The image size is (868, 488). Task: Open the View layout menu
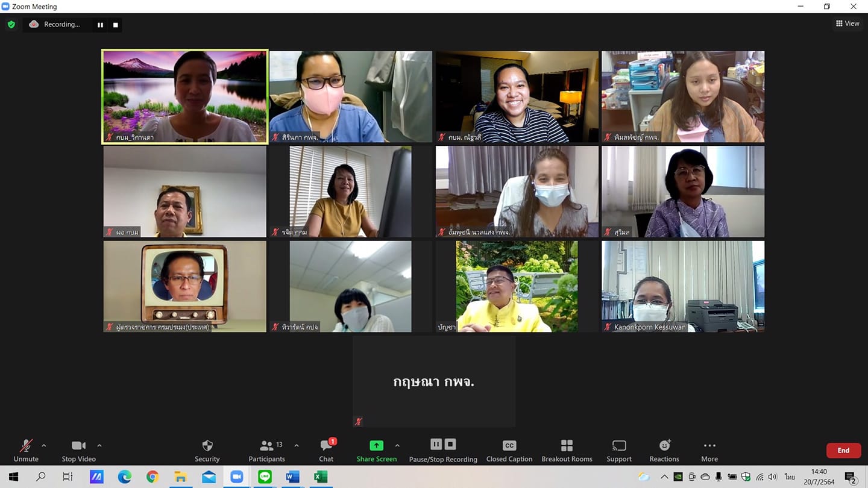tap(848, 23)
